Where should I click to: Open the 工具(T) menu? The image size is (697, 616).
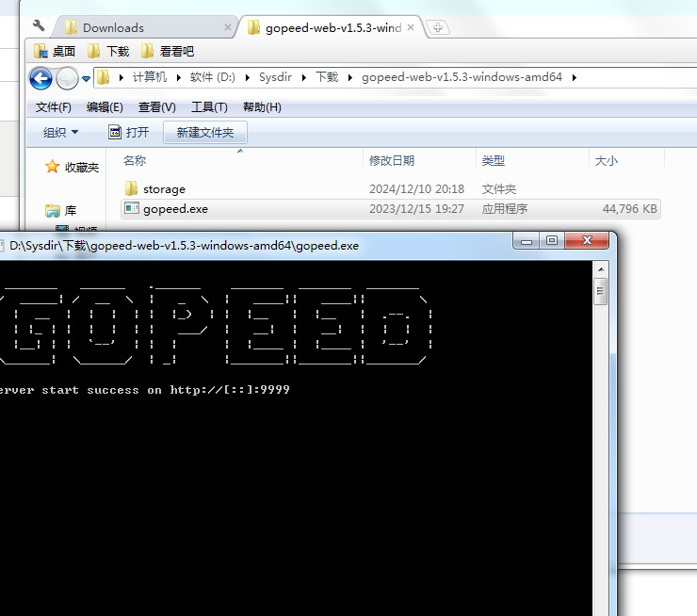(x=209, y=107)
